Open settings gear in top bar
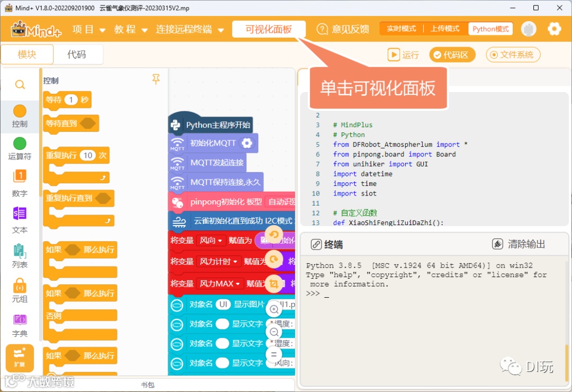This screenshot has width=572, height=392. (554, 29)
